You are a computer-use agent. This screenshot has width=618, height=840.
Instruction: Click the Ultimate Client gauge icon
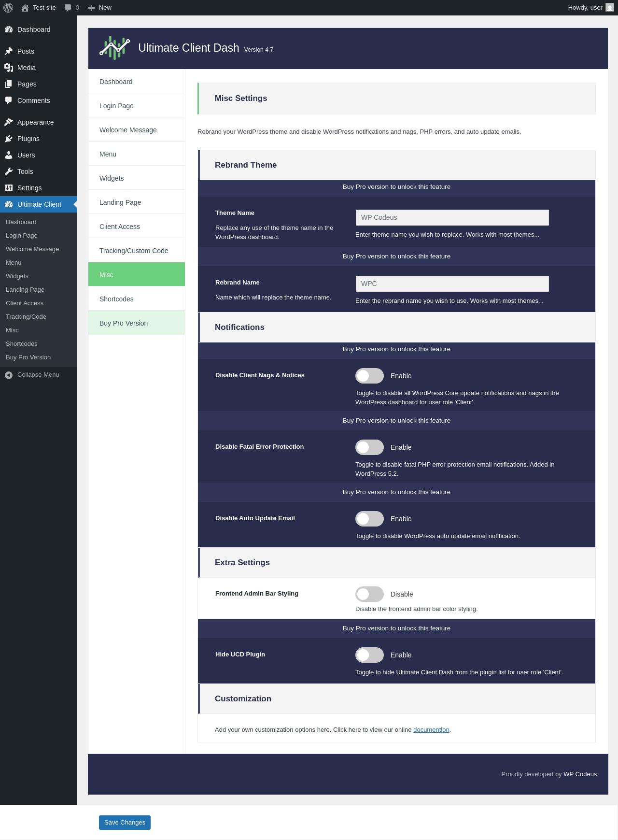point(9,204)
